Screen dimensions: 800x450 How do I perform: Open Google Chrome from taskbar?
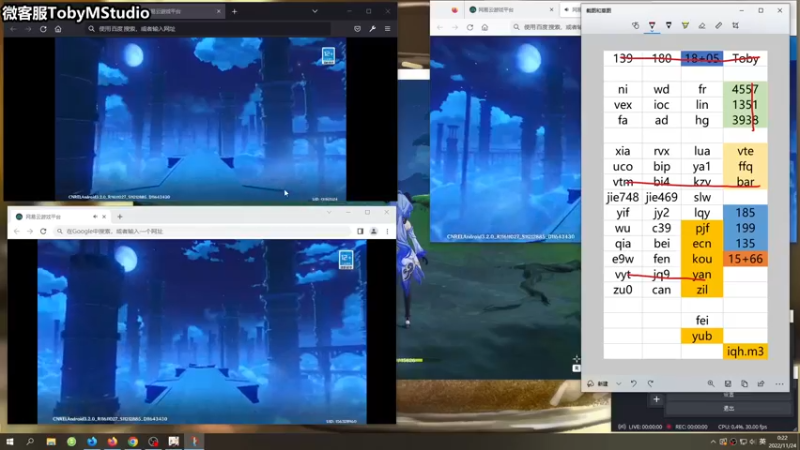133,442
